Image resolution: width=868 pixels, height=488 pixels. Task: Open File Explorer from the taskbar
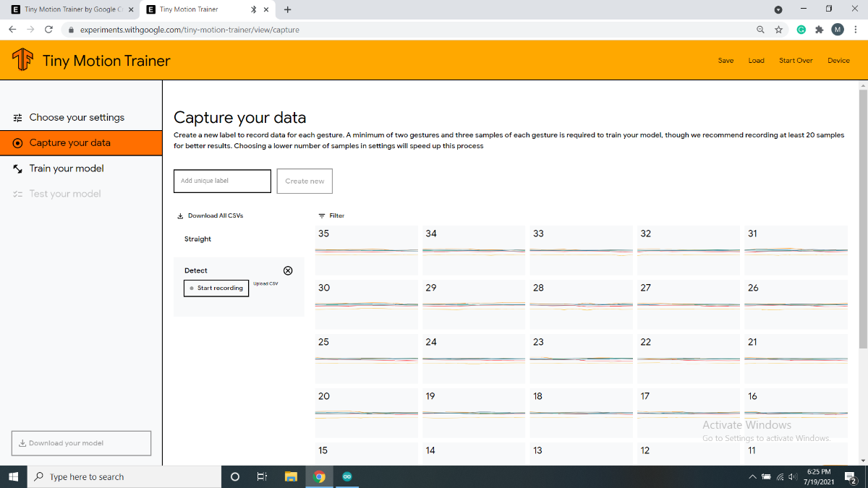(291, 476)
